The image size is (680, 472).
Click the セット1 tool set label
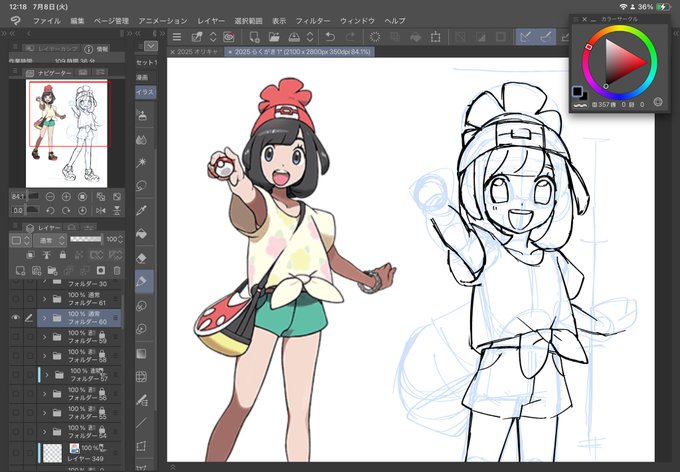(147, 62)
